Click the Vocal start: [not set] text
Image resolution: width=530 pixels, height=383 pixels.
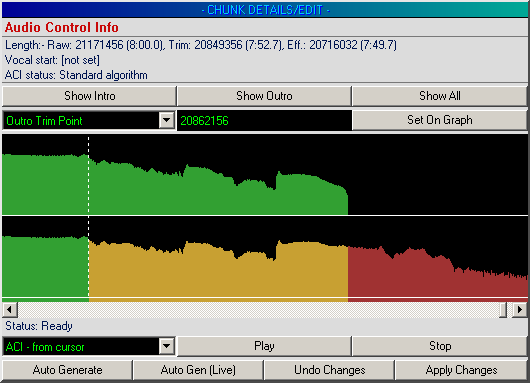tap(52, 60)
